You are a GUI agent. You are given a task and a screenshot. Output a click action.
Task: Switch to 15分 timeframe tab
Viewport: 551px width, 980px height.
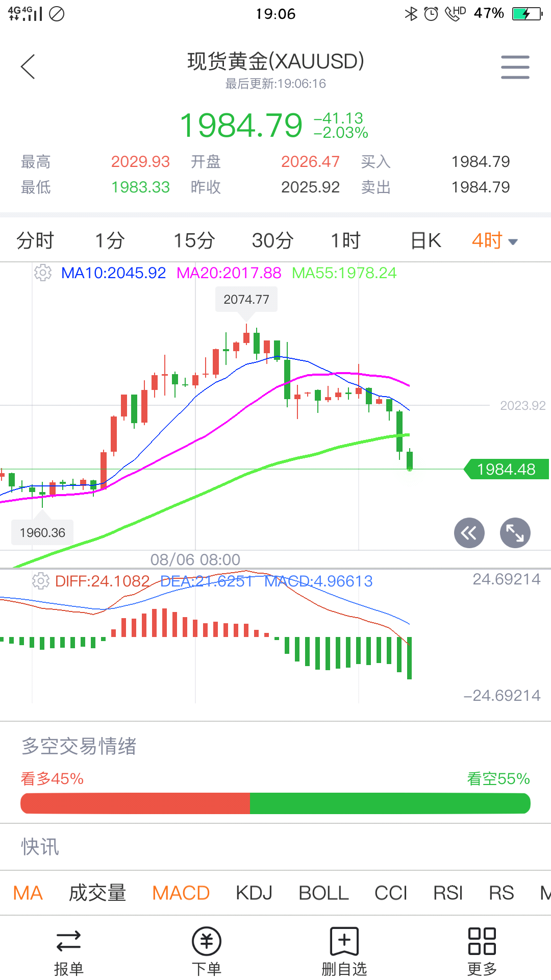pyautogui.click(x=194, y=240)
